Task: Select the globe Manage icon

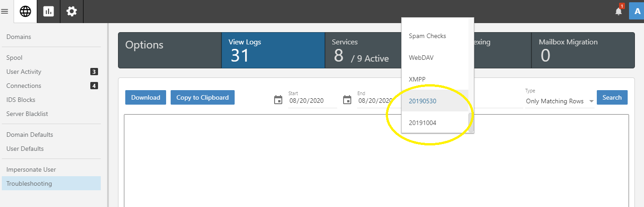Action: (x=25, y=11)
